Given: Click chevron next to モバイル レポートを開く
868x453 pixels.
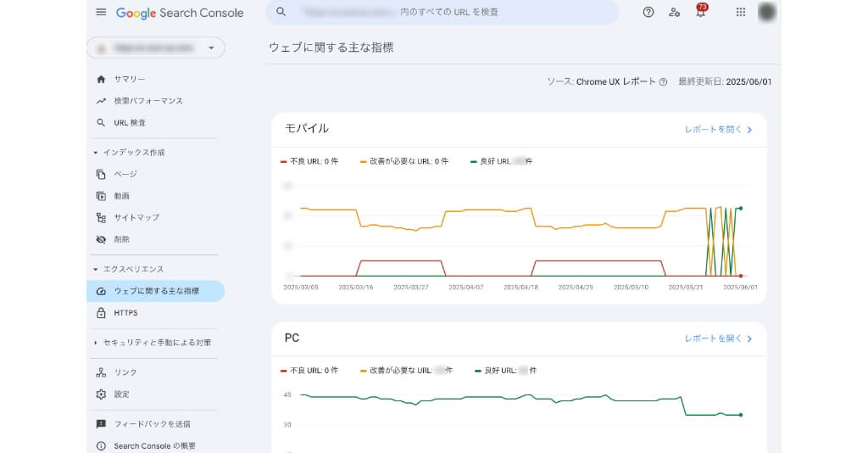Looking at the screenshot, I should [x=749, y=130].
